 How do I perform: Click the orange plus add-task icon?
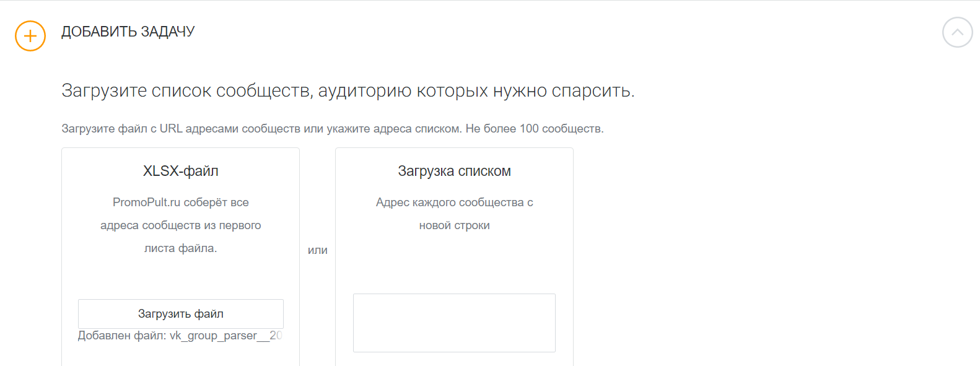coord(30,36)
